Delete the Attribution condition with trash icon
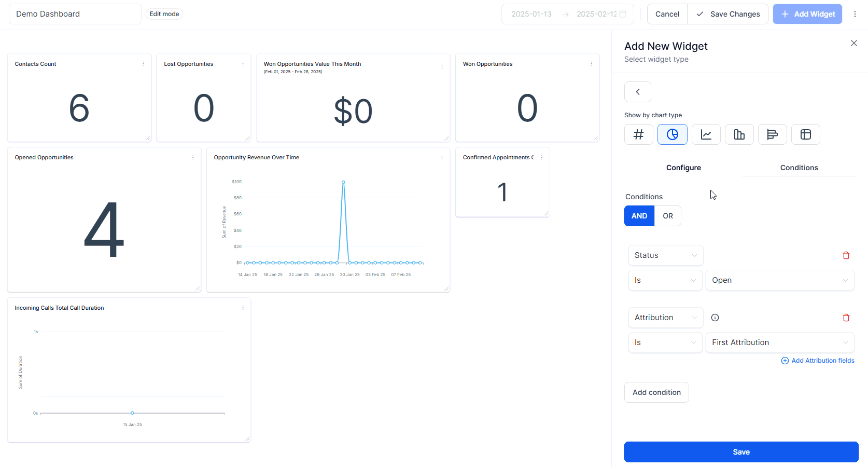This screenshot has width=868, height=467. (846, 318)
